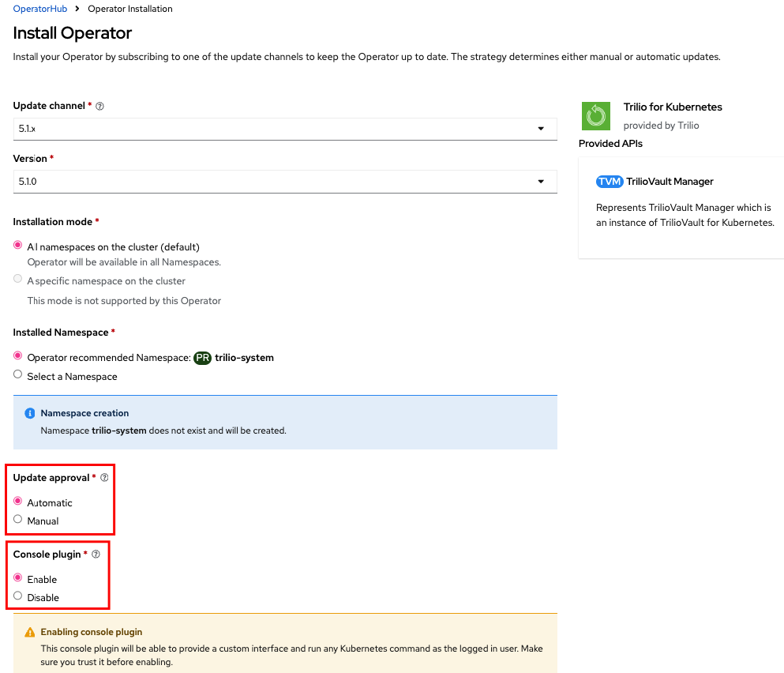This screenshot has height=673, width=784.
Task: Choose Operator recommended Namespace radio
Action: click(x=18, y=355)
